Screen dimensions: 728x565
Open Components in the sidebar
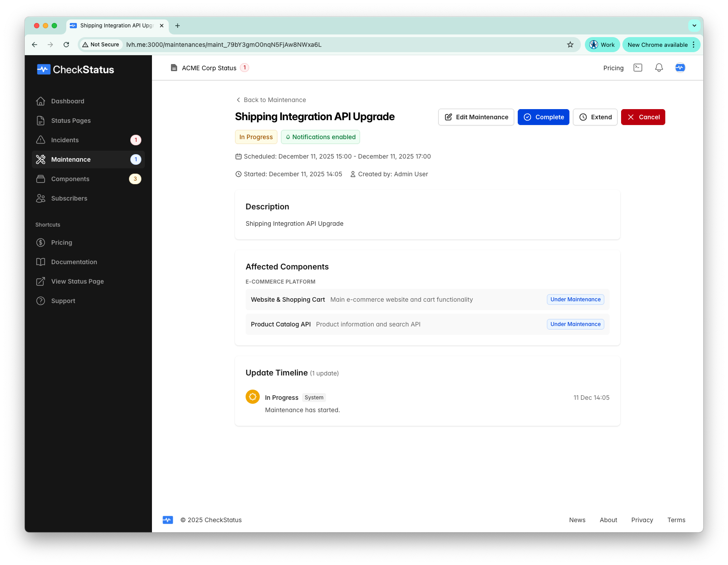tap(70, 179)
